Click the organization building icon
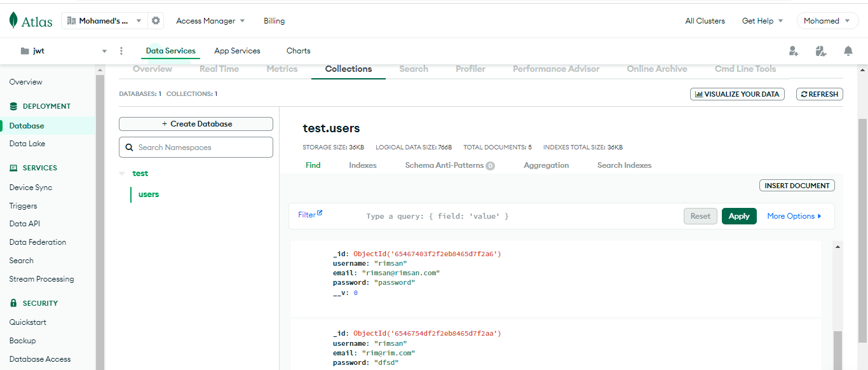This screenshot has height=370, width=868. 71,21
